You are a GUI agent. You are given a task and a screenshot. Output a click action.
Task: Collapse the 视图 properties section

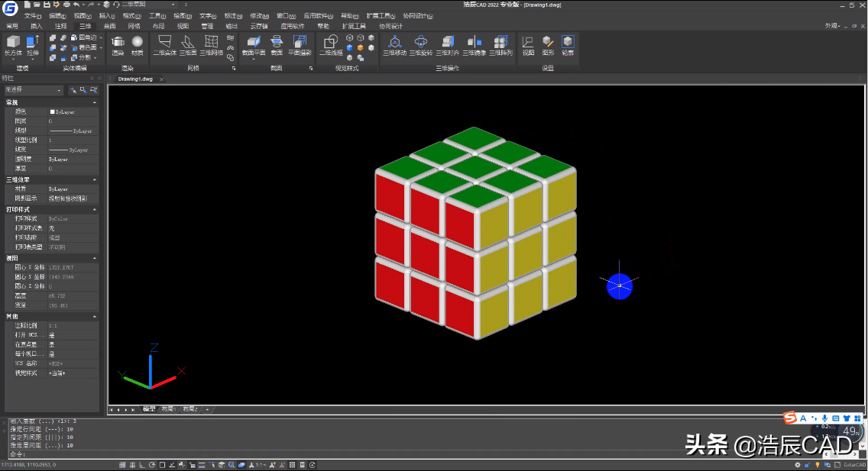click(95, 258)
